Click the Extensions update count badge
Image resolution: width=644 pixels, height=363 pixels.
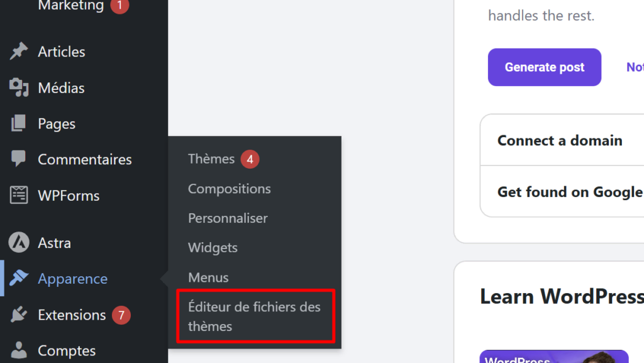(121, 315)
